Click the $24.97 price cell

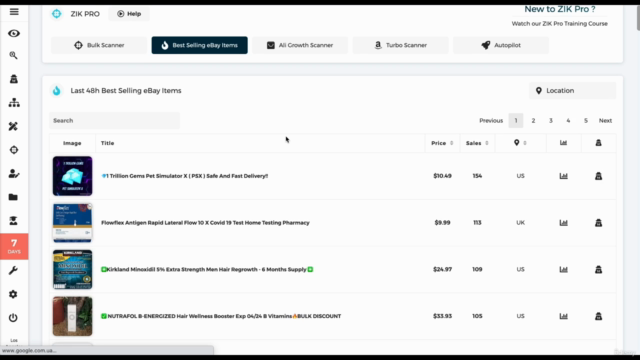pos(442,269)
